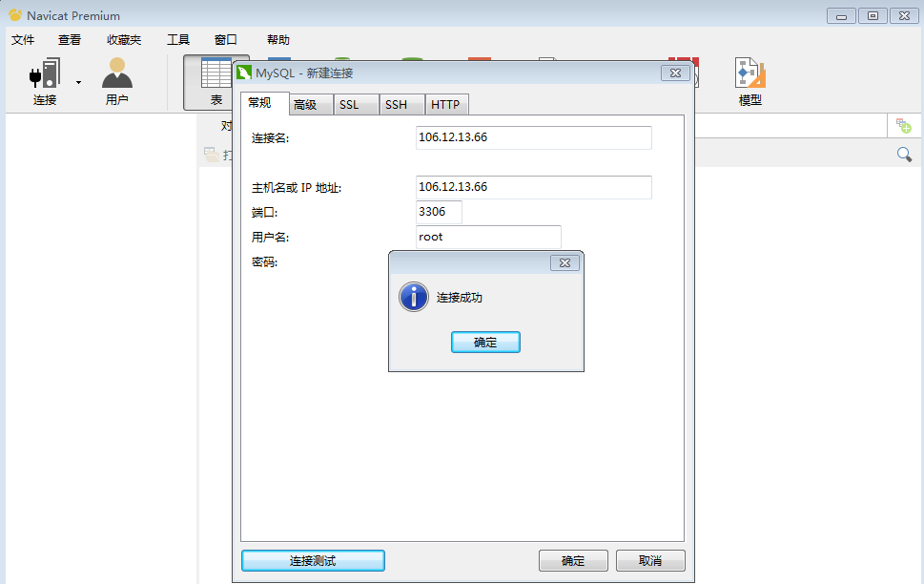The height and width of the screenshot is (584, 924).
Task: Click the 密码: label
Action: pyautogui.click(x=264, y=261)
